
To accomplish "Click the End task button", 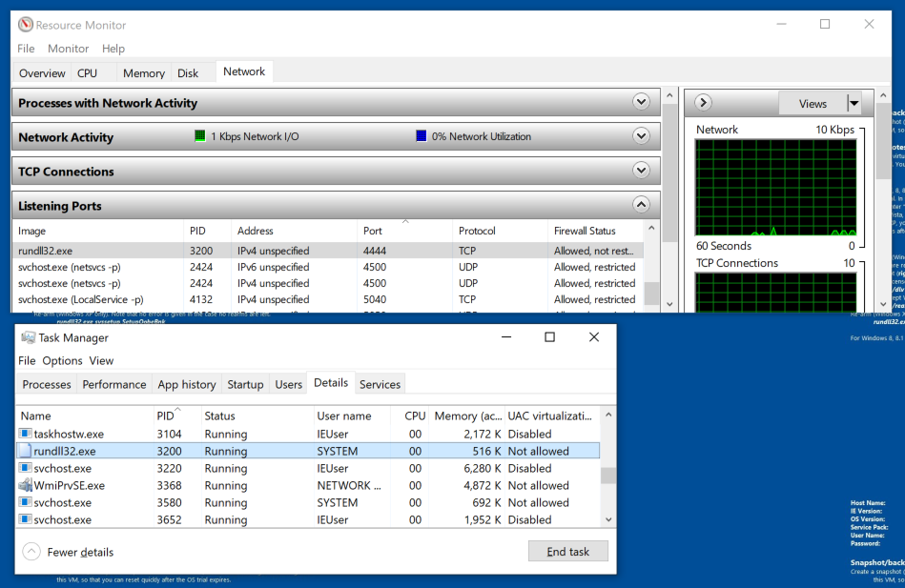I will pos(567,552).
